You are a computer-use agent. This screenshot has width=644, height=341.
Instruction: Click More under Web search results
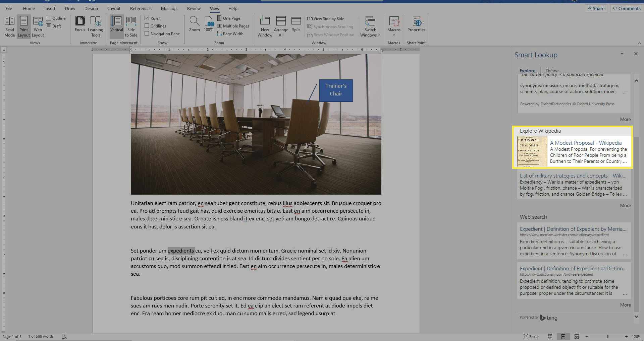coord(625,305)
